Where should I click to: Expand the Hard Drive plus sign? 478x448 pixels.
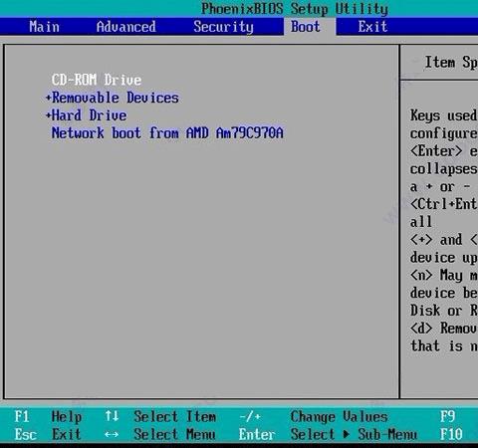[49, 115]
